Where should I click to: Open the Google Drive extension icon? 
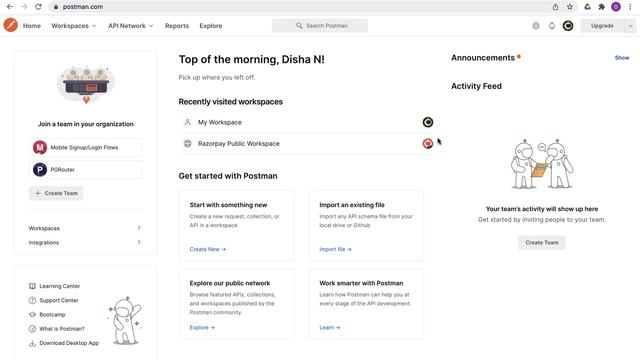point(587,7)
